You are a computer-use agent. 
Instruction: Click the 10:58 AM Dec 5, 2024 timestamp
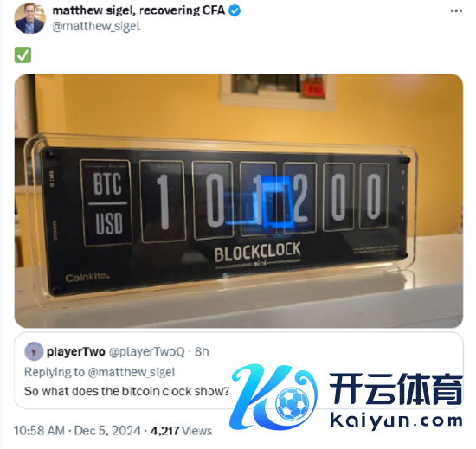click(x=77, y=431)
